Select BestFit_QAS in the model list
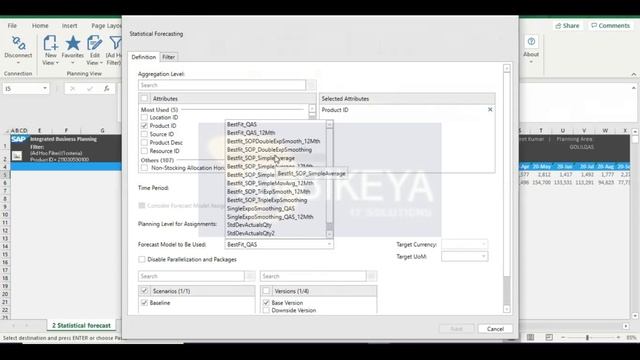 click(242, 124)
